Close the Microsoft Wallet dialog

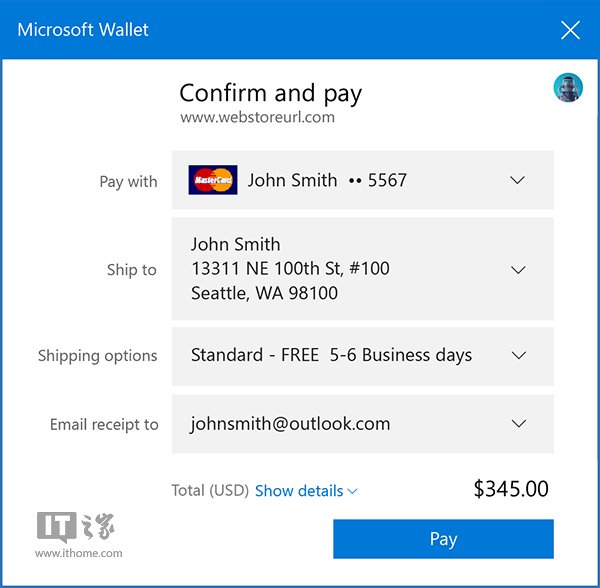570,30
